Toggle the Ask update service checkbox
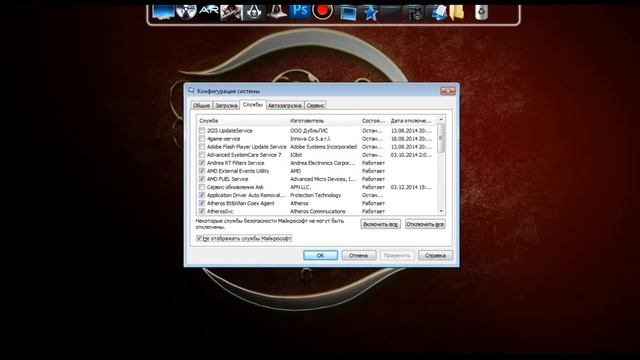The width and height of the screenshot is (640, 360). (202, 187)
